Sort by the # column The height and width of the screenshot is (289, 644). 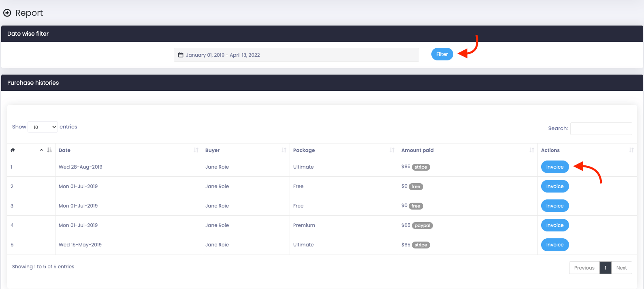pyautogui.click(x=31, y=150)
